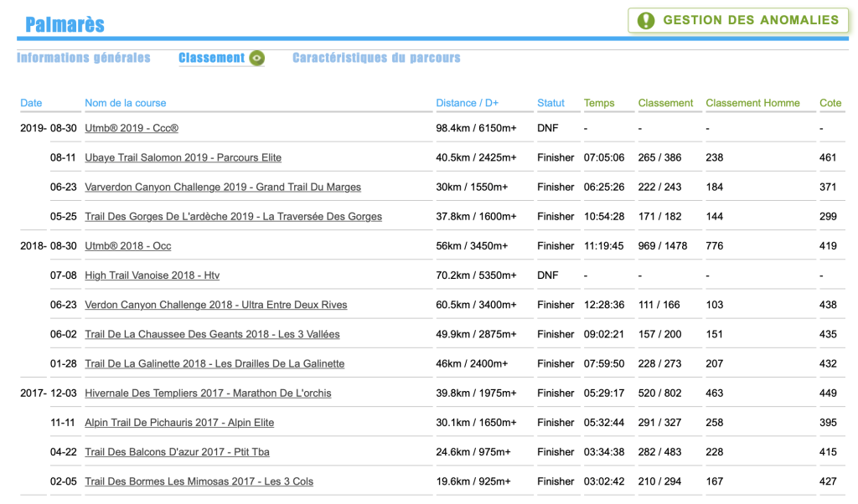The height and width of the screenshot is (504, 858).
Task: Click the Distance / D+ column header
Action: point(467,103)
